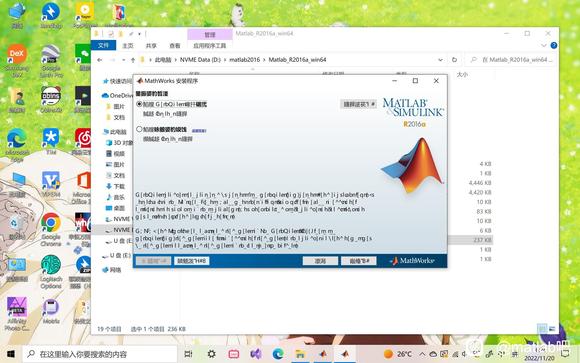The image size is (580, 363).
Task: Sort files by the 大小 column header
Action: (462, 75)
